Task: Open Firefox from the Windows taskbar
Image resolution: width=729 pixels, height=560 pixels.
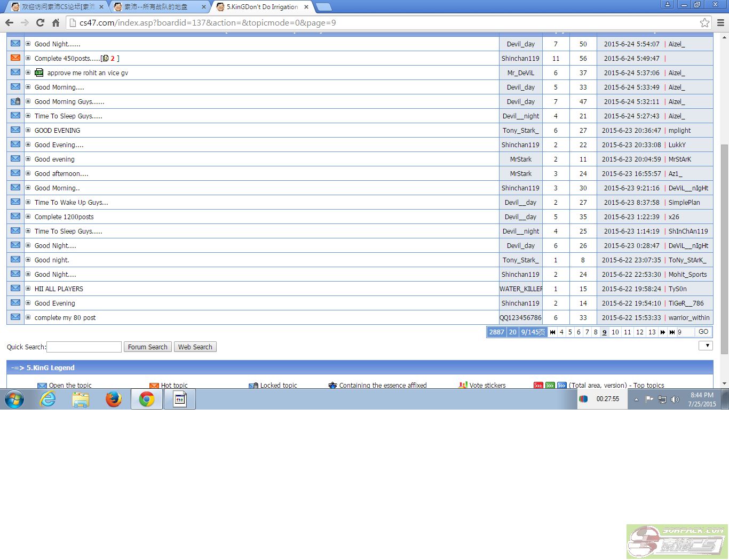Action: 114,399
